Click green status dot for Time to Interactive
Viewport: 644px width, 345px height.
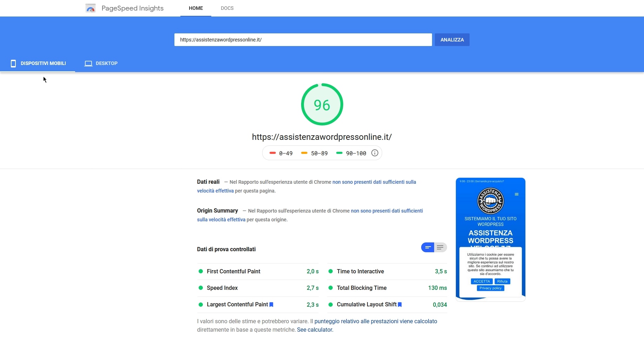coord(331,271)
